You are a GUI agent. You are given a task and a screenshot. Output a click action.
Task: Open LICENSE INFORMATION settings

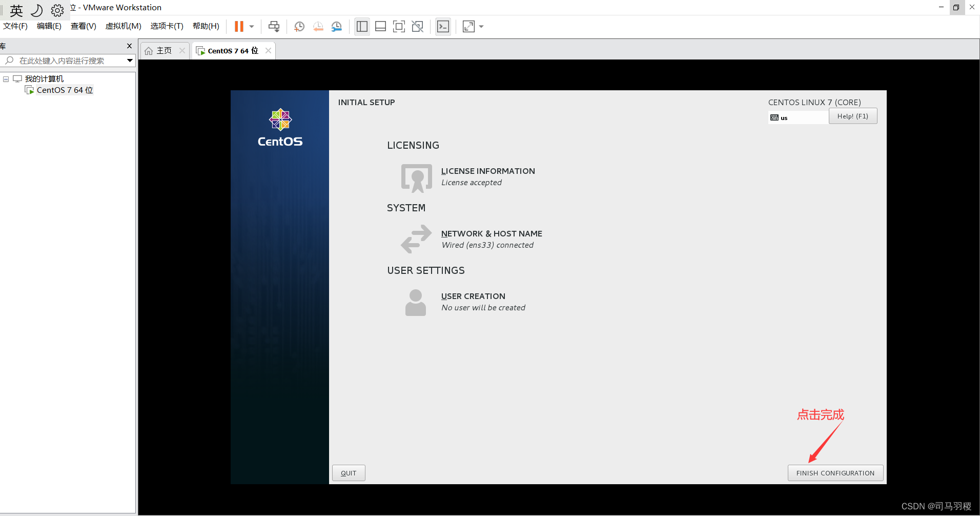click(488, 176)
